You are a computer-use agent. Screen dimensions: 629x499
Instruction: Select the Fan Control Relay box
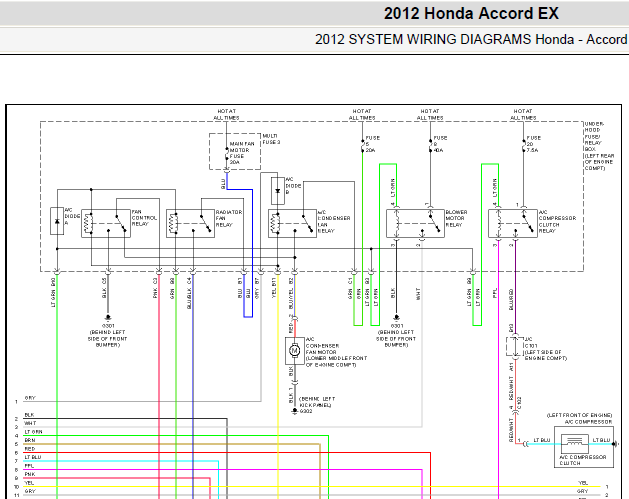point(106,223)
